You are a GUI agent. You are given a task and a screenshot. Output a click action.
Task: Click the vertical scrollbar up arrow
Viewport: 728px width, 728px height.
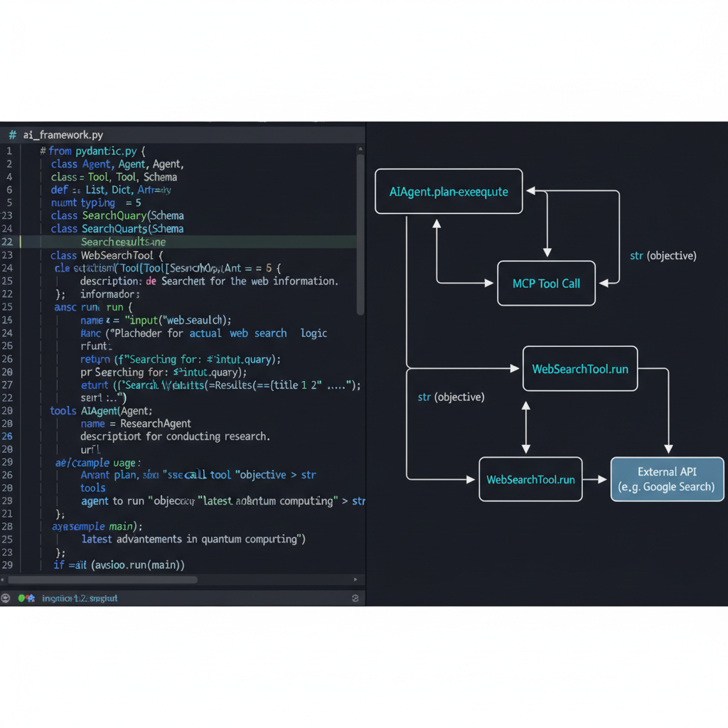coord(360,149)
